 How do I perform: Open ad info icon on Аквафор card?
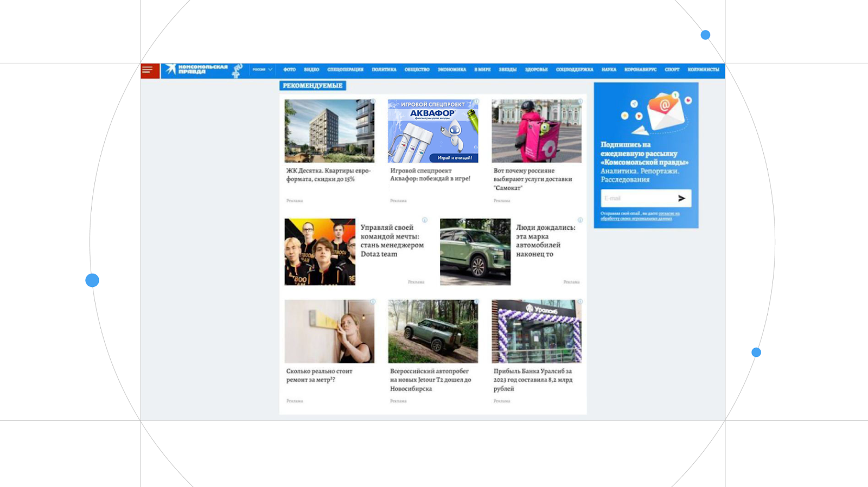click(476, 101)
